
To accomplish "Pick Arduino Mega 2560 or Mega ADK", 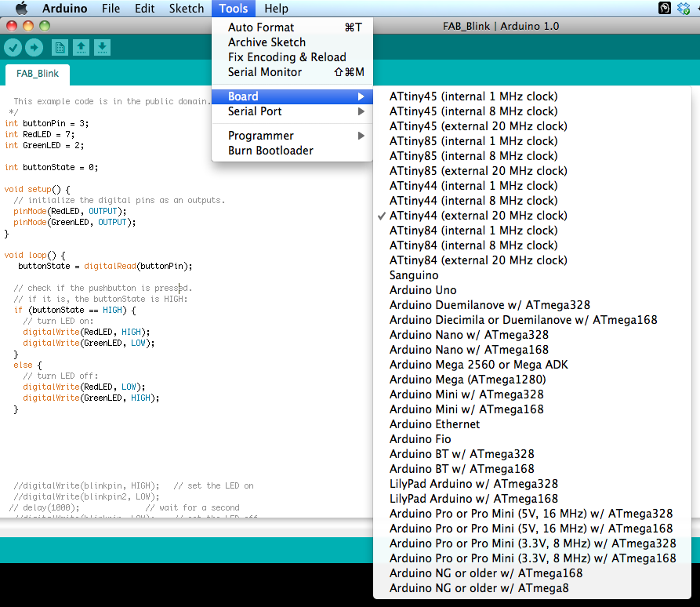I will [x=531, y=365].
